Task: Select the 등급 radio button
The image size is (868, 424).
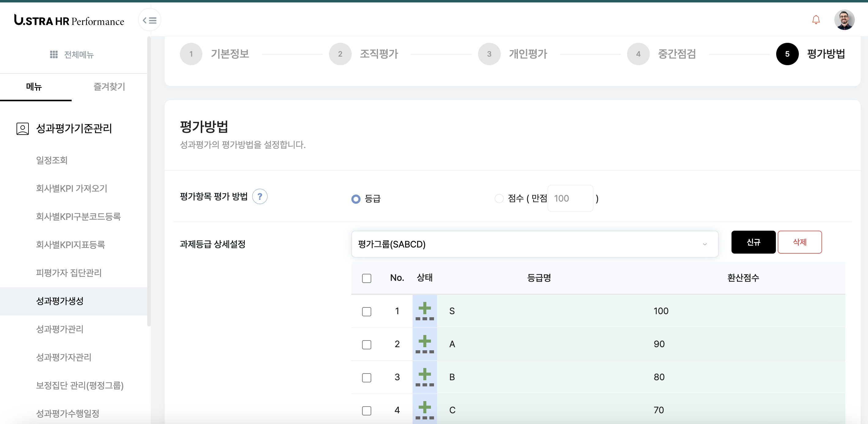Action: point(356,199)
